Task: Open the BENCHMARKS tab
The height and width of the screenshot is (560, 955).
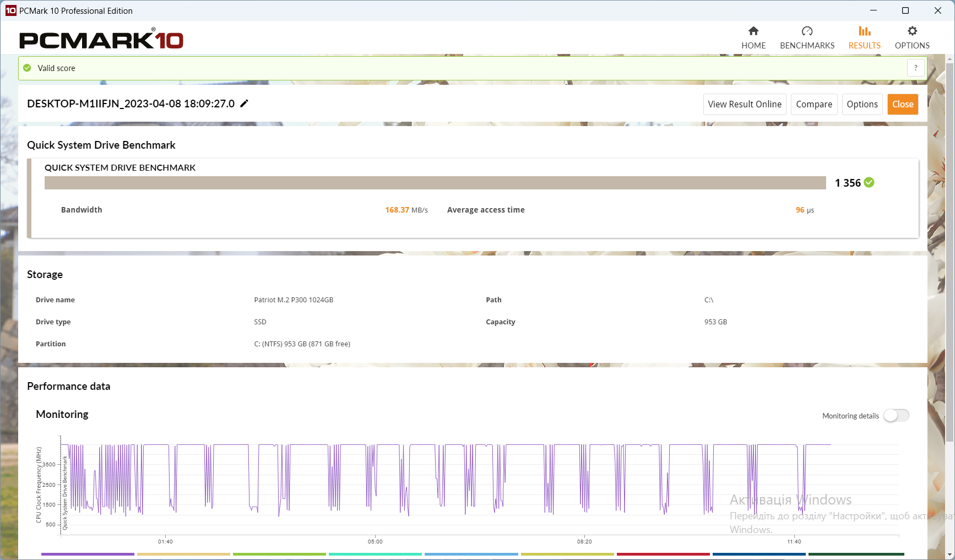Action: [x=807, y=38]
